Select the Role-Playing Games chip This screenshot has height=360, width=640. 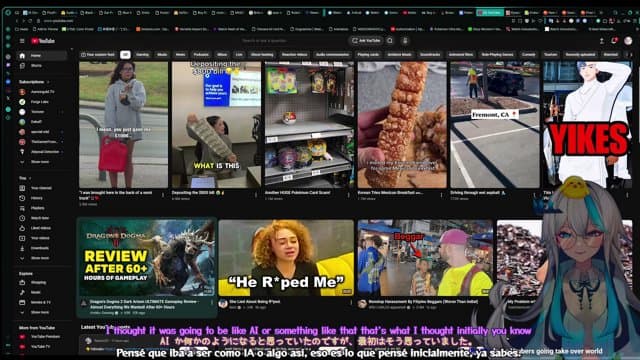click(x=497, y=55)
